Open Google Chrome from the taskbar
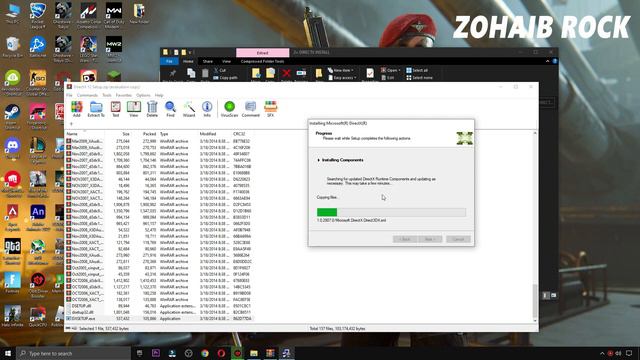 [205, 353]
